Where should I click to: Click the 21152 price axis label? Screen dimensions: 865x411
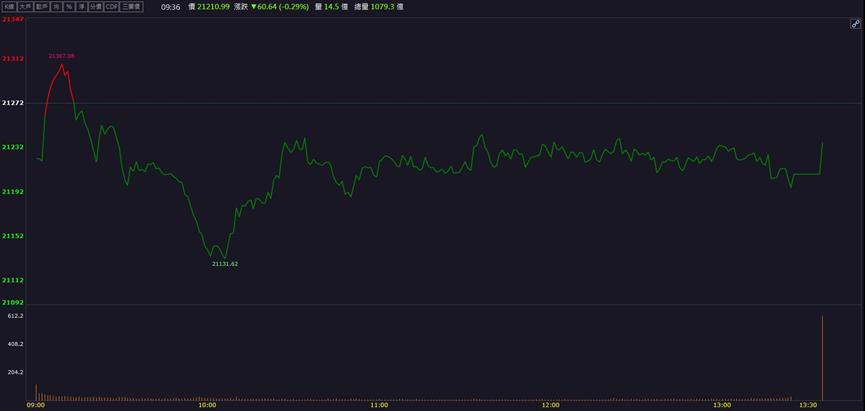coord(12,236)
